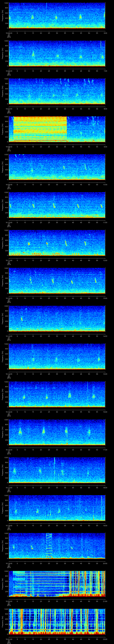Select the 16:10:00 start time label
The image size is (114, 644).
(9, 223)
